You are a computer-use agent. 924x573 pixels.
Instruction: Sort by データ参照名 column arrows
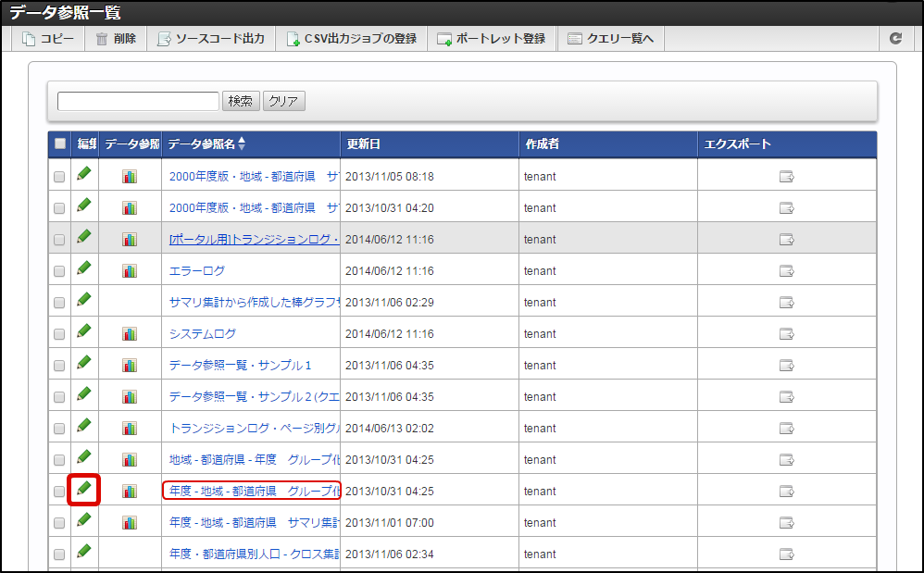pos(242,144)
